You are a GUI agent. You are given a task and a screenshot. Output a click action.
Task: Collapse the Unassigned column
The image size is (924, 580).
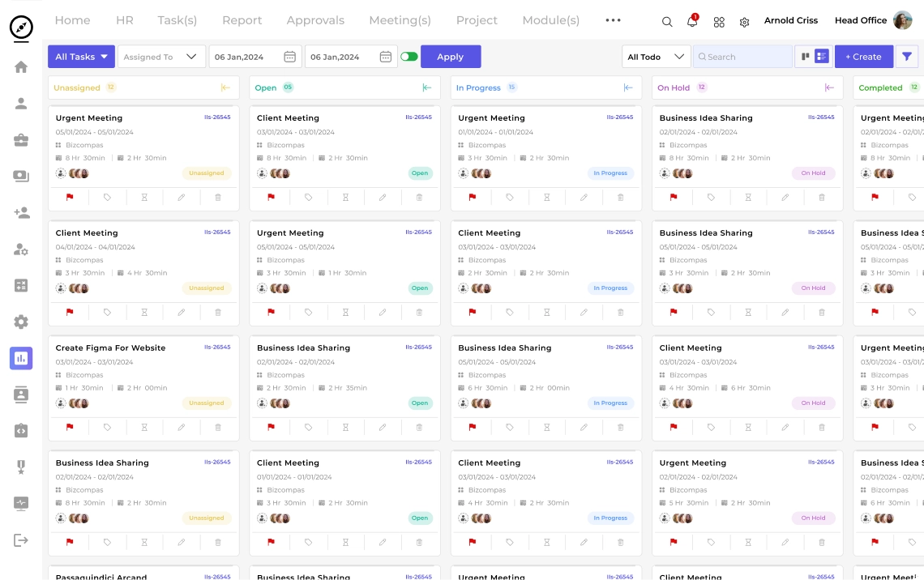pyautogui.click(x=225, y=87)
